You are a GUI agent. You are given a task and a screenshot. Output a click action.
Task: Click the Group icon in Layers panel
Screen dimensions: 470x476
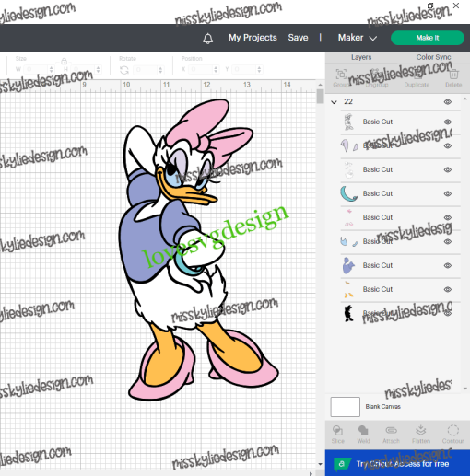[341, 74]
